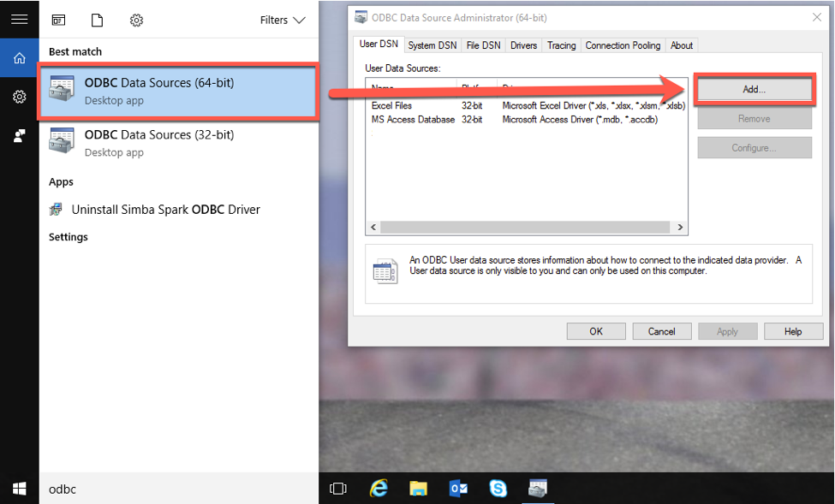Viewport: 835px width, 504px height.
Task: Open the Settings gear in left sidebar
Action: (19, 98)
